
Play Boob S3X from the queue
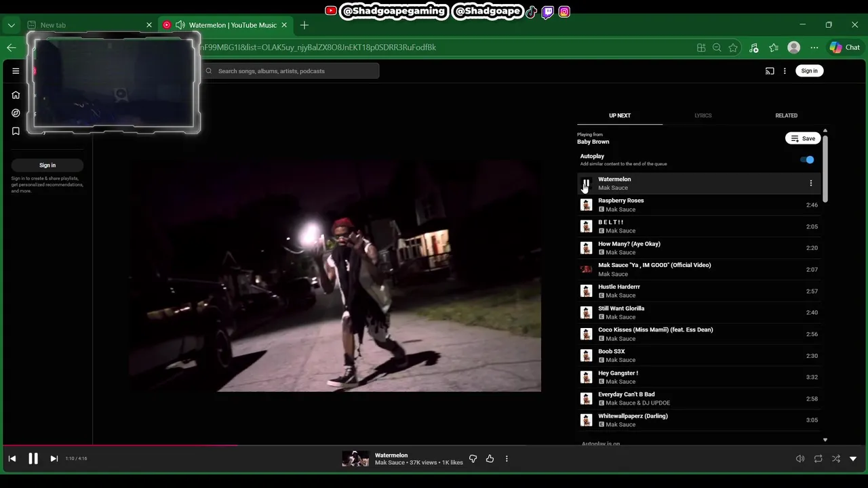pos(698,356)
